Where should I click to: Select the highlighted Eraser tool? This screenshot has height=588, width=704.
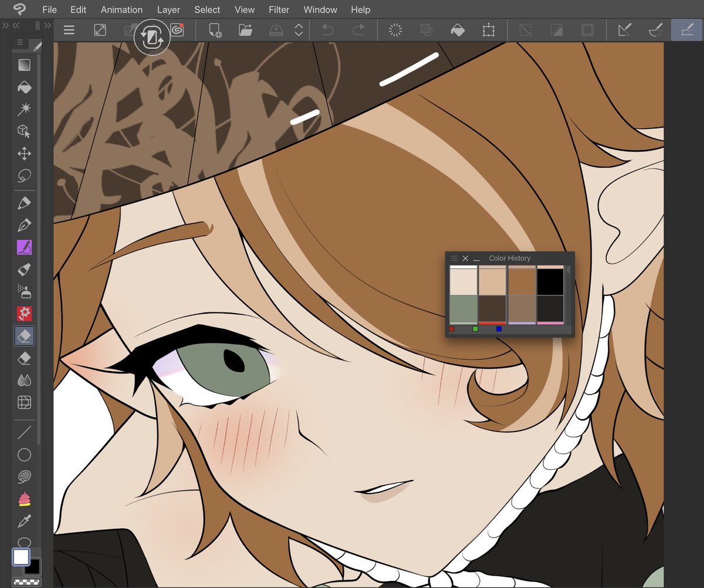click(24, 336)
